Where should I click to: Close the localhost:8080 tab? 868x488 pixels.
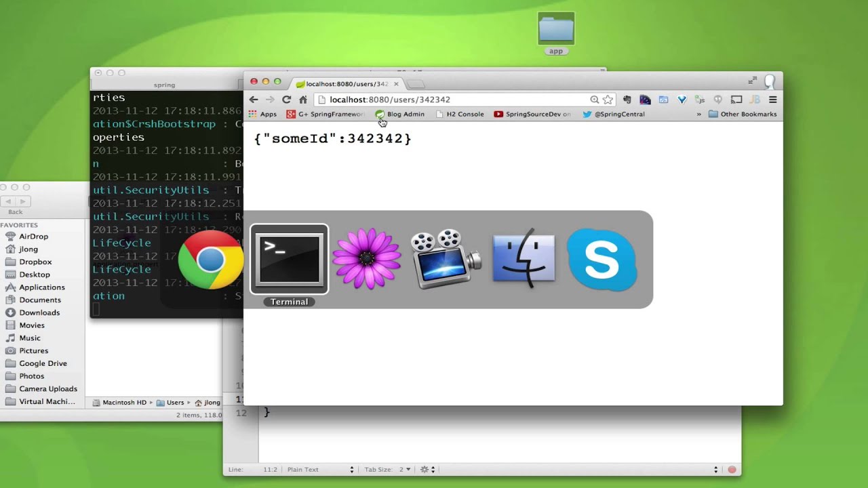click(396, 84)
